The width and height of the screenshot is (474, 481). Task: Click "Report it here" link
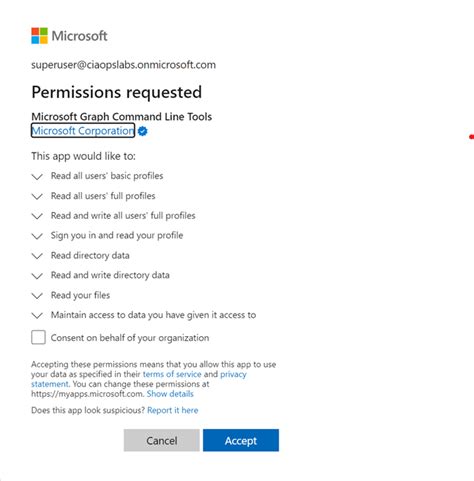point(173,410)
